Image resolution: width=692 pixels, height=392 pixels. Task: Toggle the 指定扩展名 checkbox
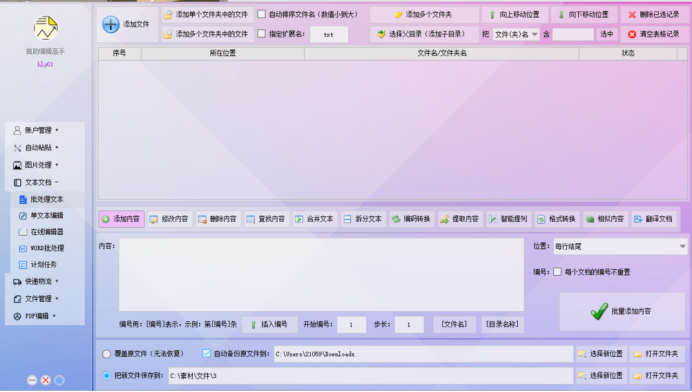tap(261, 34)
